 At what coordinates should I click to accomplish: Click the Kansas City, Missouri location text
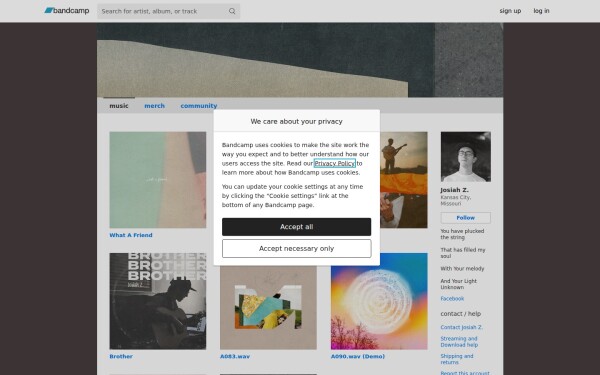click(x=456, y=201)
